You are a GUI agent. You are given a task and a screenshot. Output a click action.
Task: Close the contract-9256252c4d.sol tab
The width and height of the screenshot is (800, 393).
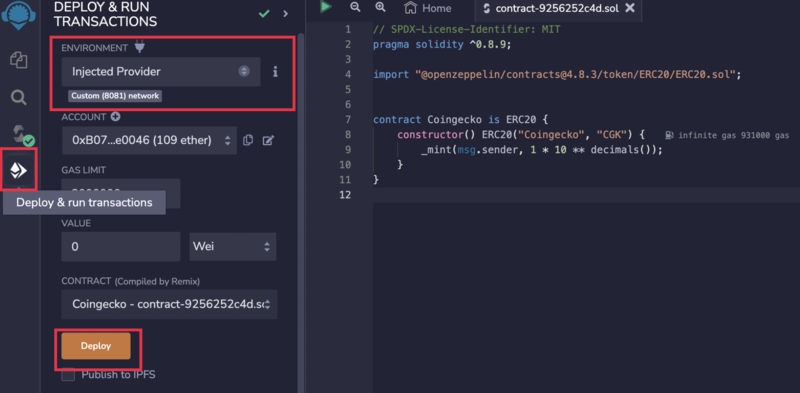coord(631,8)
